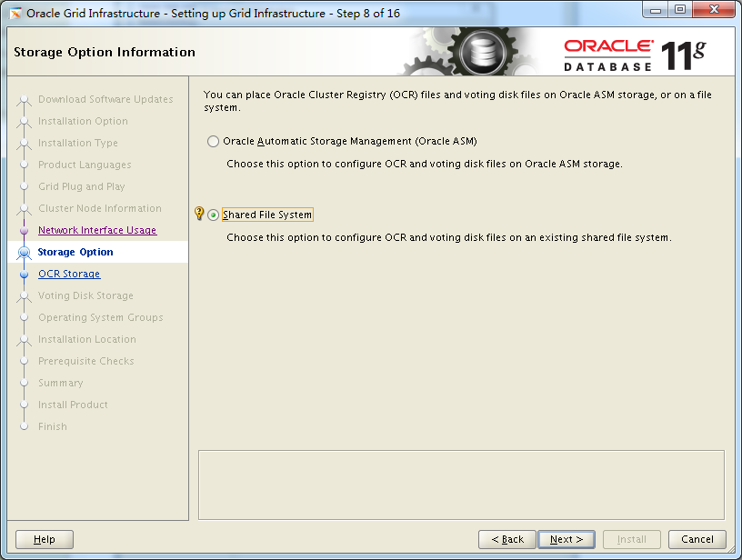Click the Shared File System label text
742x560 pixels.
[267, 215]
